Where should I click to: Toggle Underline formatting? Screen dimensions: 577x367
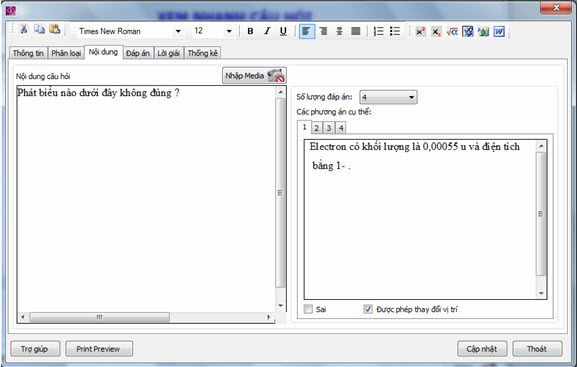(x=283, y=31)
